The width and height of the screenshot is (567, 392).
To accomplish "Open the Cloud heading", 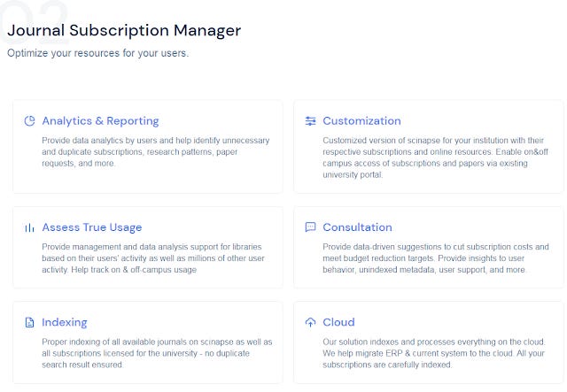I will [338, 322].
